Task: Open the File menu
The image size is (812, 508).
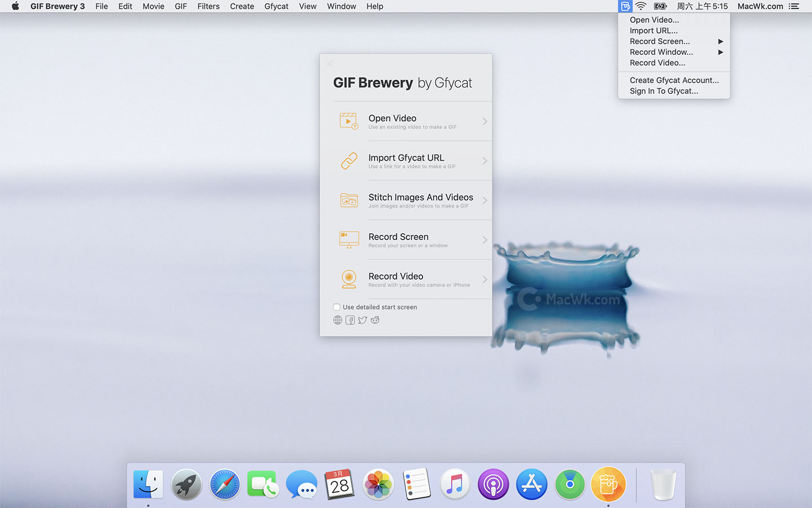Action: pos(101,6)
